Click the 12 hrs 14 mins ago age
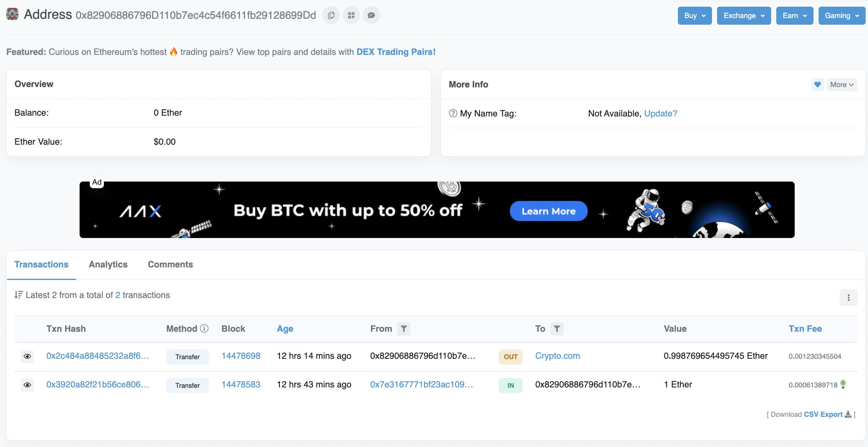 coord(314,356)
